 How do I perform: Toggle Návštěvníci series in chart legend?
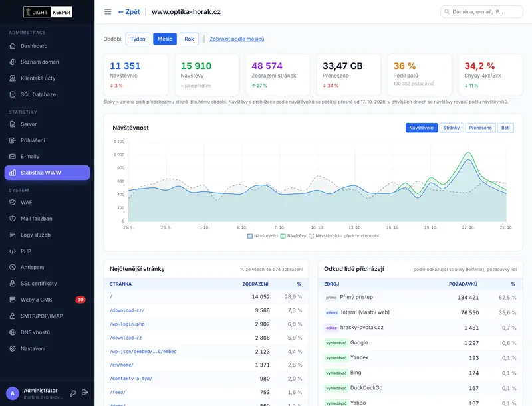(263, 236)
